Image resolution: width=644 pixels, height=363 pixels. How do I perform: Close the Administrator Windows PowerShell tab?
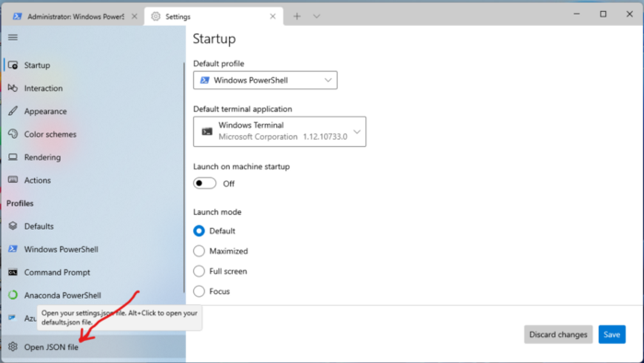click(134, 17)
